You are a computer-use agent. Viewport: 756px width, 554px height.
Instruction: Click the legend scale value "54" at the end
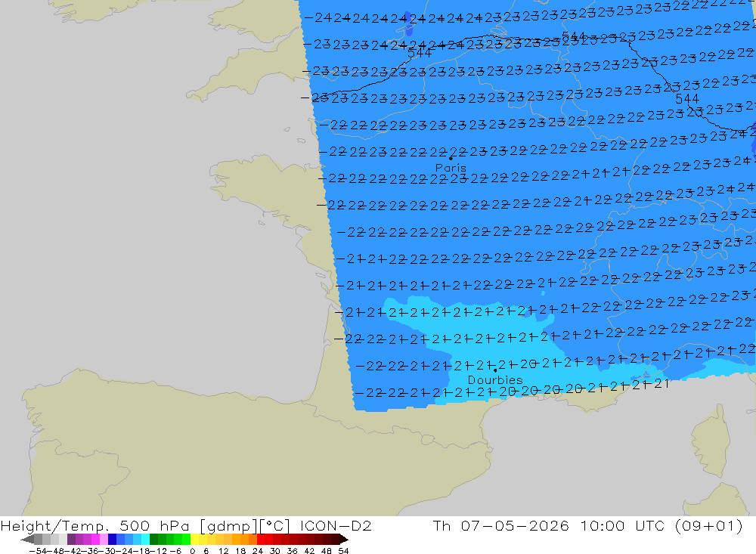pyautogui.click(x=343, y=551)
